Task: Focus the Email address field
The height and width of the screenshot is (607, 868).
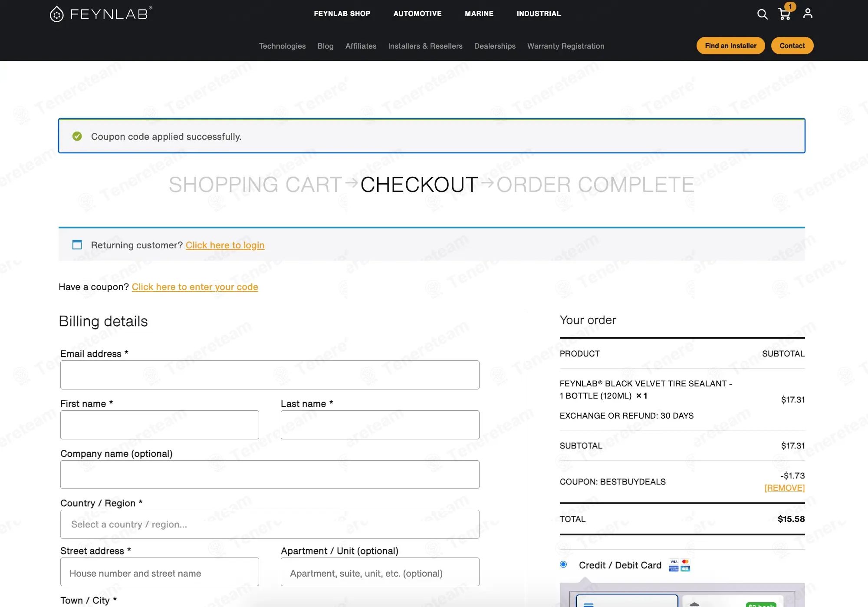Action: (270, 375)
